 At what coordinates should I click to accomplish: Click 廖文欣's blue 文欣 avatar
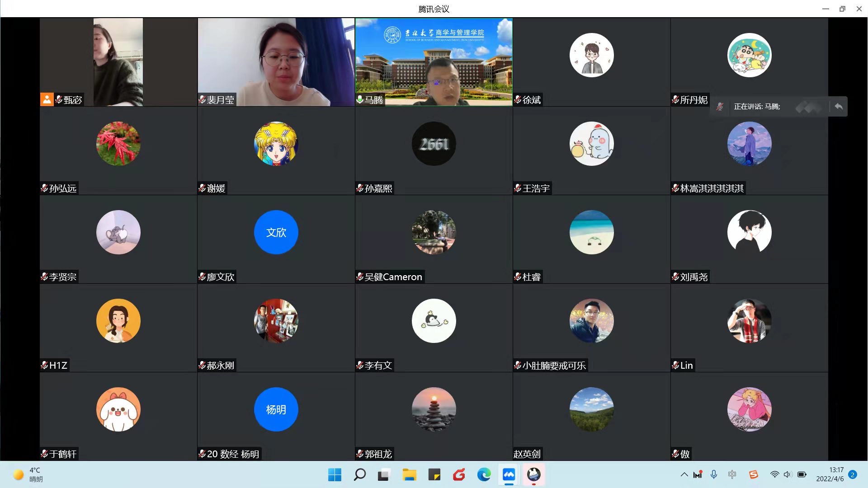coord(276,232)
